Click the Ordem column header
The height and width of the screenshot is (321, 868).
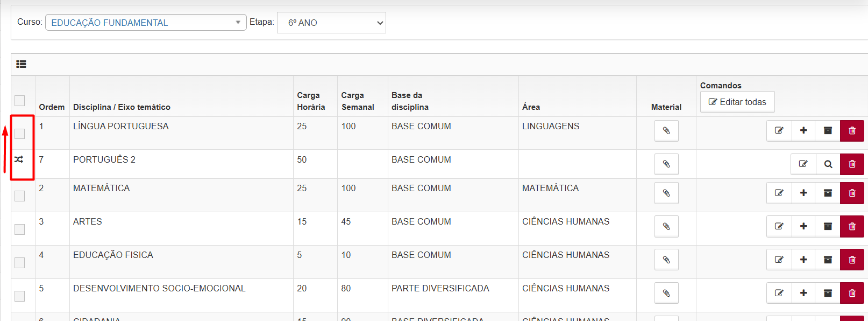pyautogui.click(x=52, y=107)
